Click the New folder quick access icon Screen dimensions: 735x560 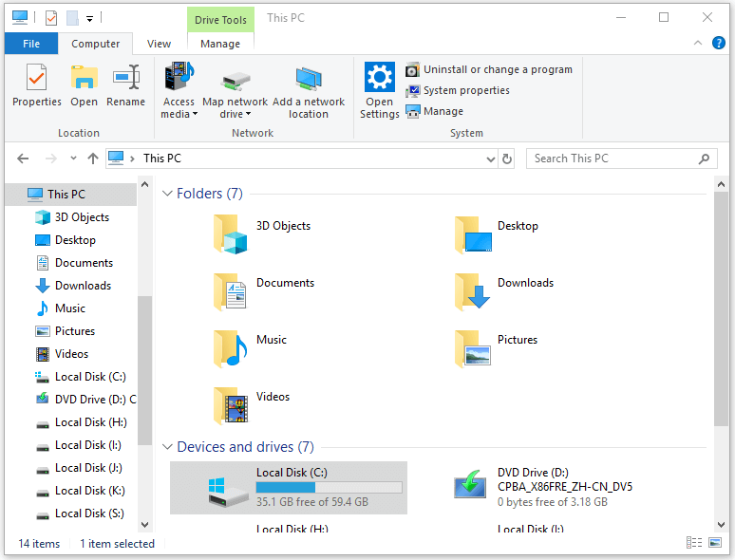72,18
